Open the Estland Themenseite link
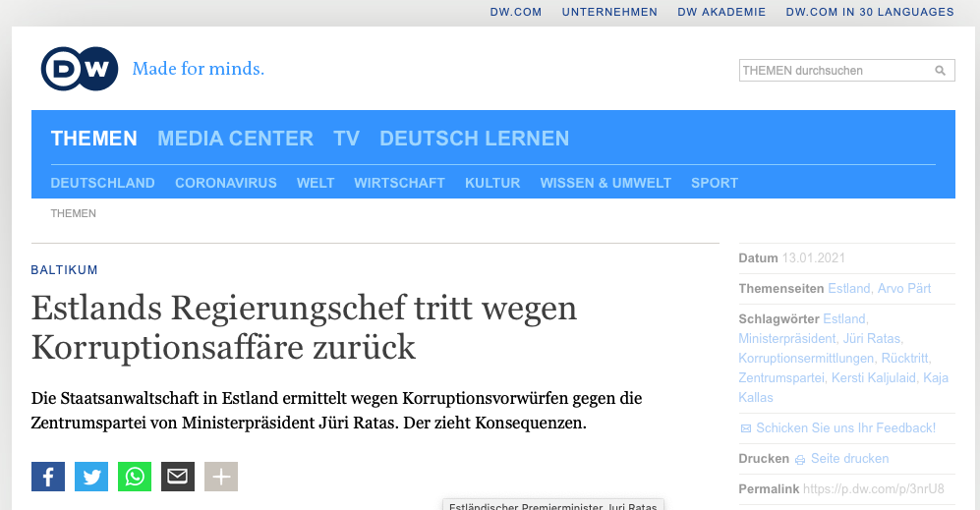The height and width of the screenshot is (510, 980). click(850, 289)
